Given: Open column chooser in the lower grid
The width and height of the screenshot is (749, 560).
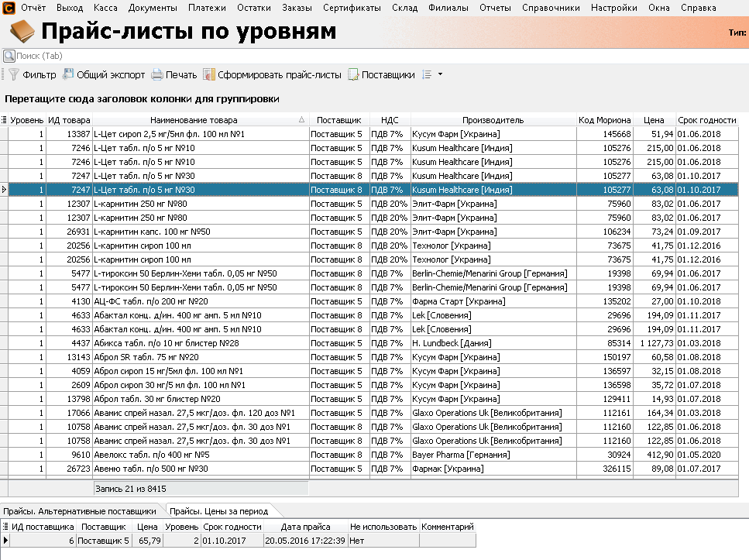Looking at the screenshot, I should tap(5, 527).
